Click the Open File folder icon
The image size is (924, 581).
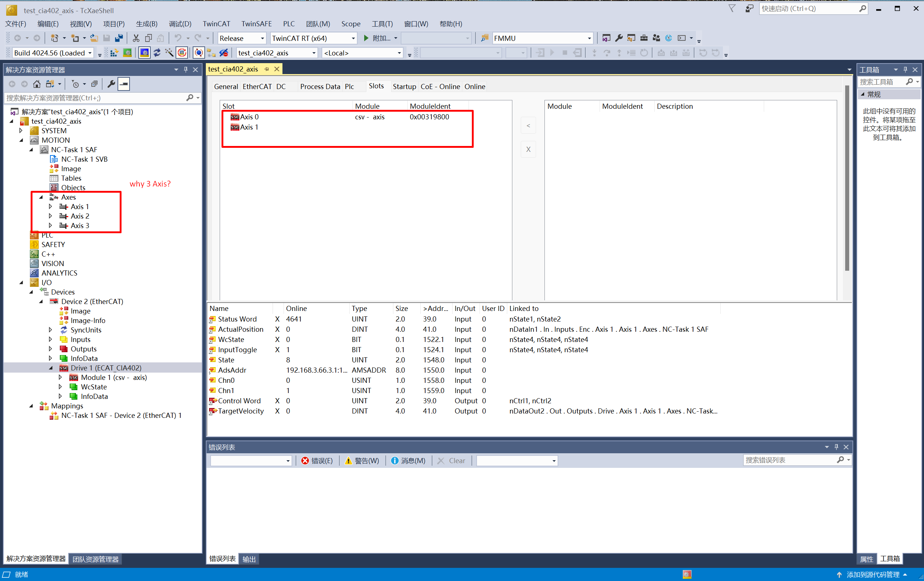click(94, 38)
